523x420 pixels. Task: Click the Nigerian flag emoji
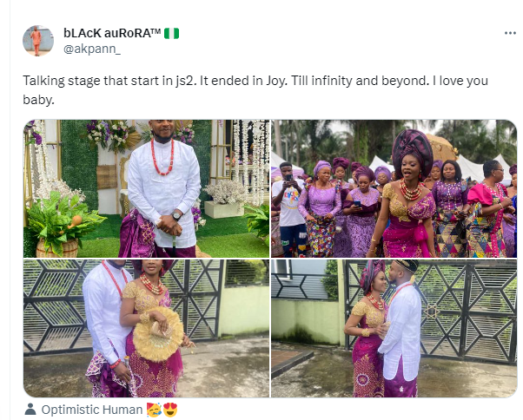click(172, 33)
